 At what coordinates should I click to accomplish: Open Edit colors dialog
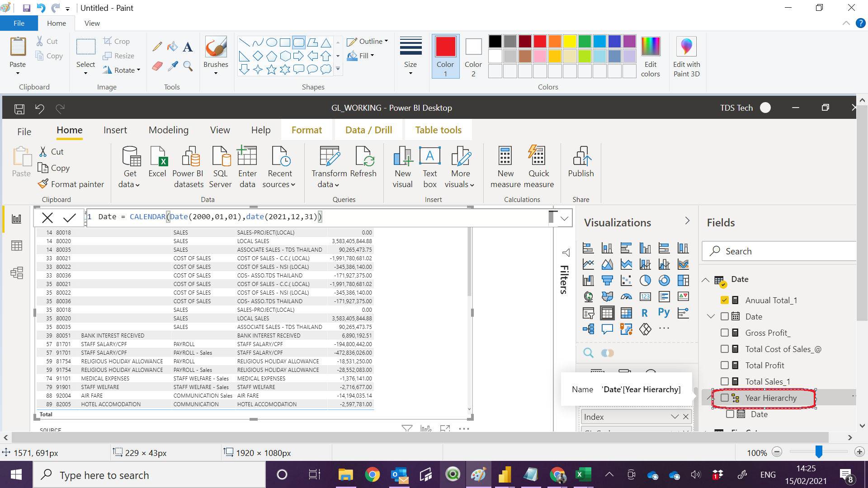pos(650,56)
